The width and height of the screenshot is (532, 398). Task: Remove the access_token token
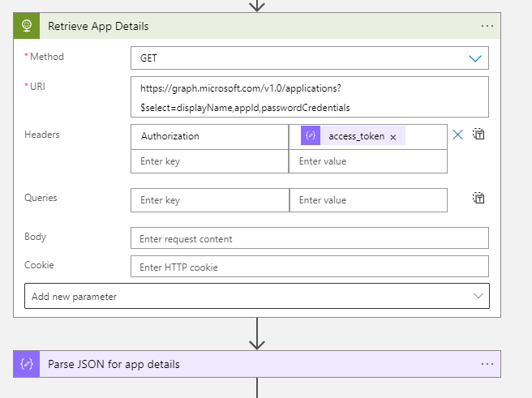coord(393,137)
